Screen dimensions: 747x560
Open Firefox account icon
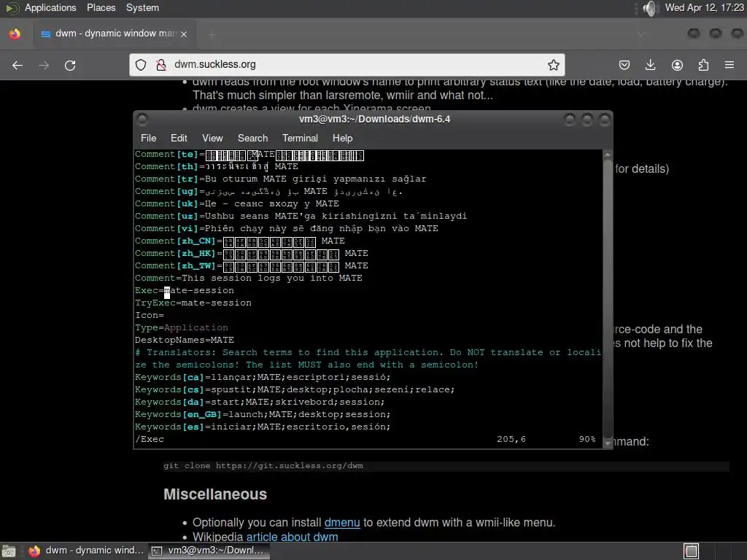677,65
